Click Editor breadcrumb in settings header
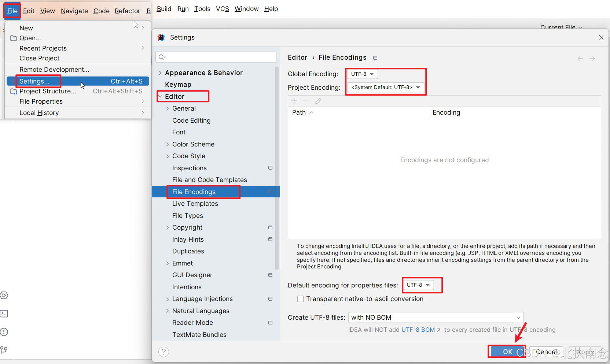The height and width of the screenshot is (364, 610). (297, 57)
